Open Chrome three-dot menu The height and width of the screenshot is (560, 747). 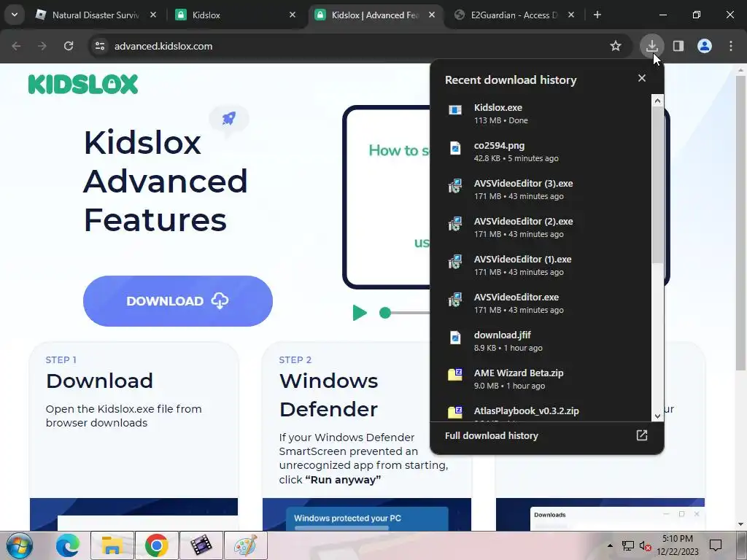731,46
